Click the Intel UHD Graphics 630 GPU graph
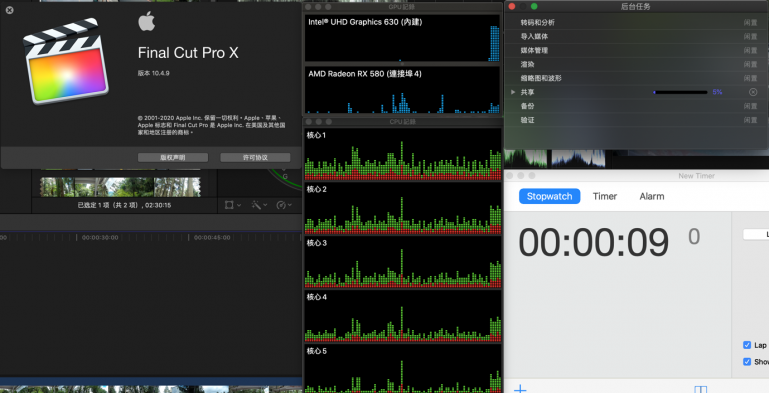This screenshot has height=393, width=769. click(402, 38)
